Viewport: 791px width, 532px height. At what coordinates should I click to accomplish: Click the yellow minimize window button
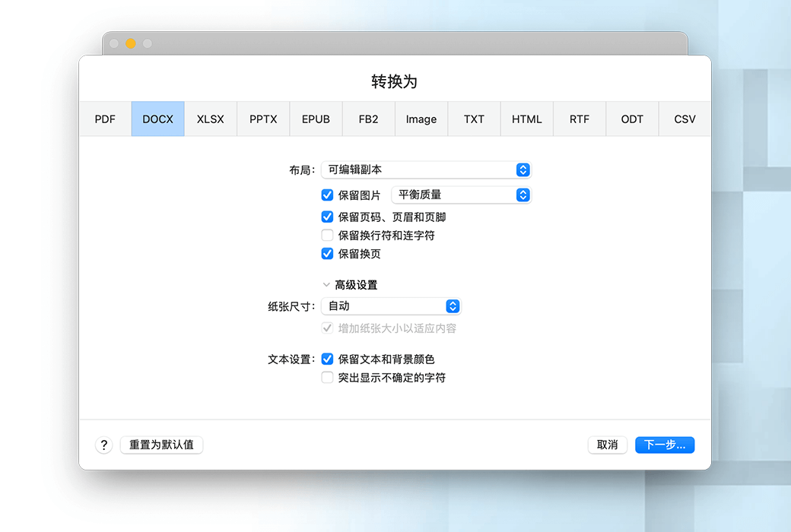click(x=131, y=44)
